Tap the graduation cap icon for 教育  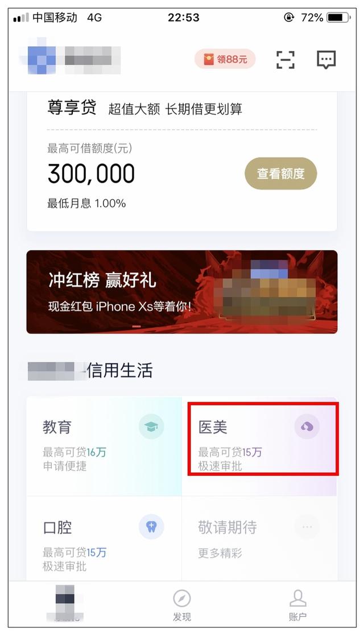pos(151,426)
